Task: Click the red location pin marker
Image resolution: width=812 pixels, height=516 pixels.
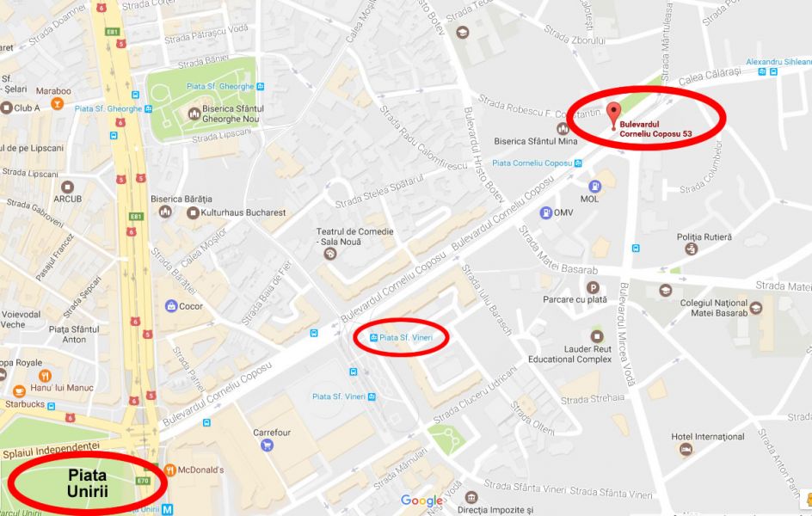Action: coord(613,115)
